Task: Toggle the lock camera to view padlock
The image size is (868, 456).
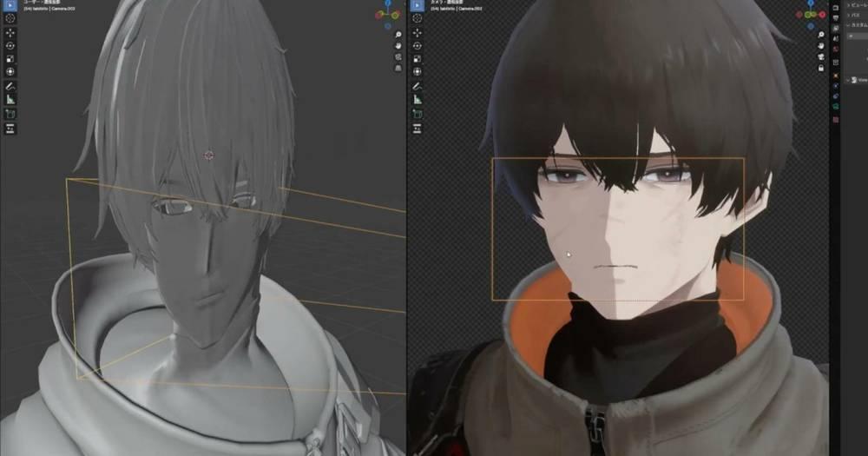Action: point(821,68)
